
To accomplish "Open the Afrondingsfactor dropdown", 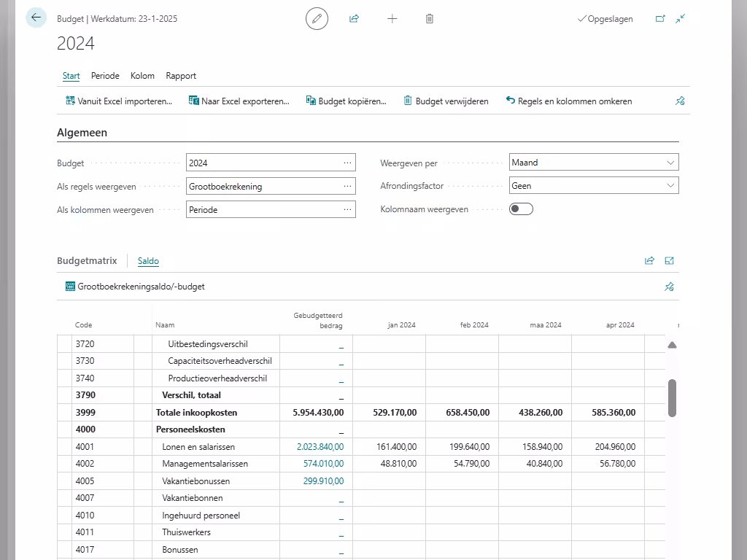I will [594, 186].
